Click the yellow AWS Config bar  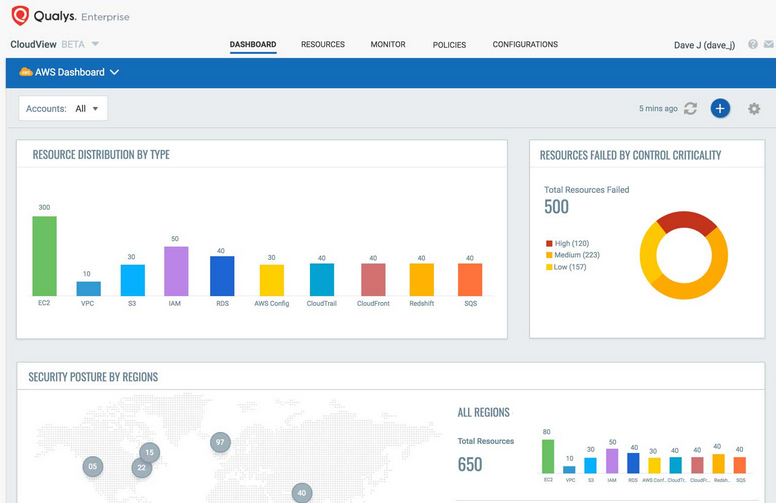click(x=272, y=280)
